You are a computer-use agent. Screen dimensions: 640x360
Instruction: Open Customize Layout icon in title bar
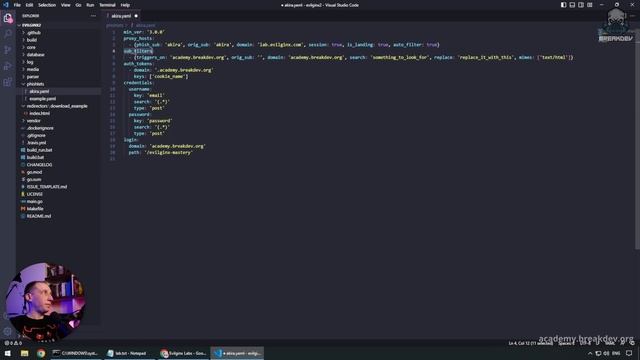[x=590, y=5]
